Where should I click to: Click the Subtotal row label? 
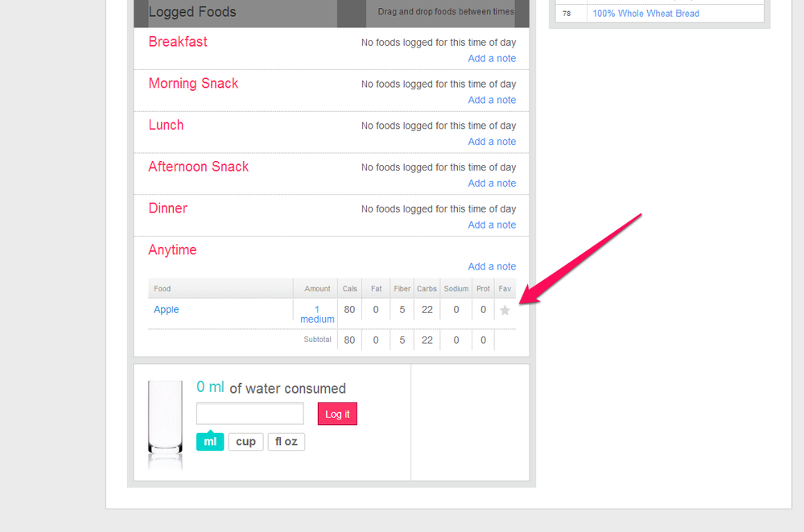(317, 340)
